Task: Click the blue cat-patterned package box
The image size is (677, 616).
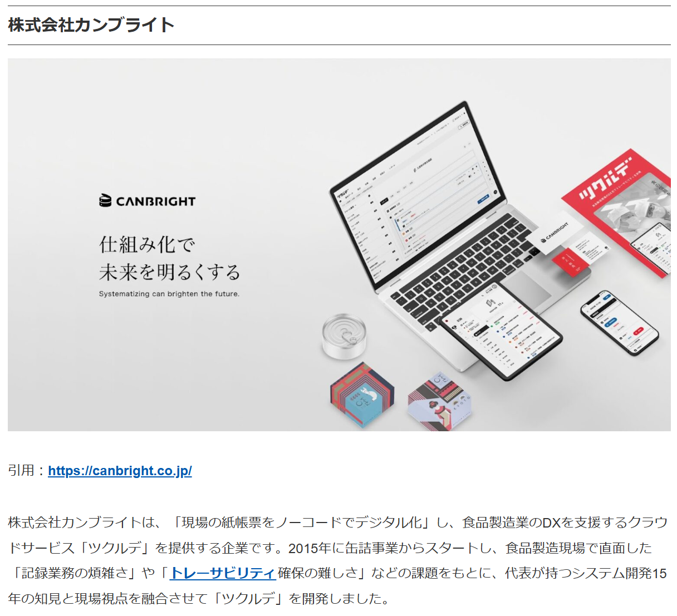Action: coord(362,395)
